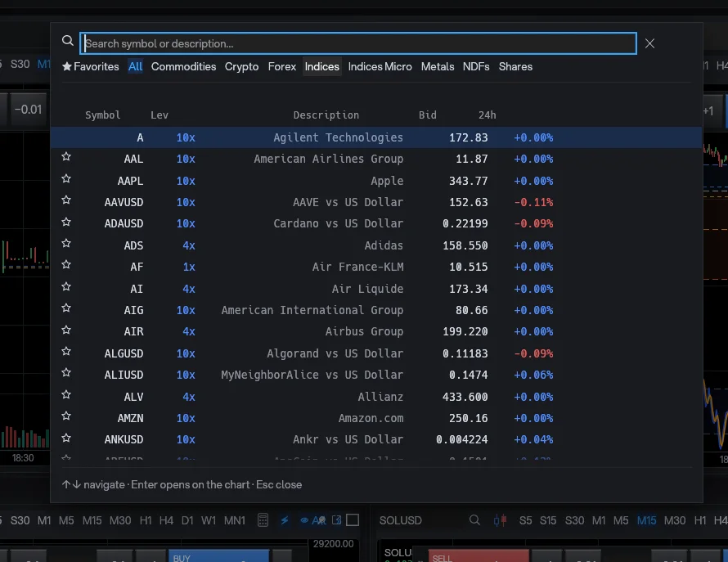
Task: Select the Amazon.com description
Action: [x=371, y=418]
